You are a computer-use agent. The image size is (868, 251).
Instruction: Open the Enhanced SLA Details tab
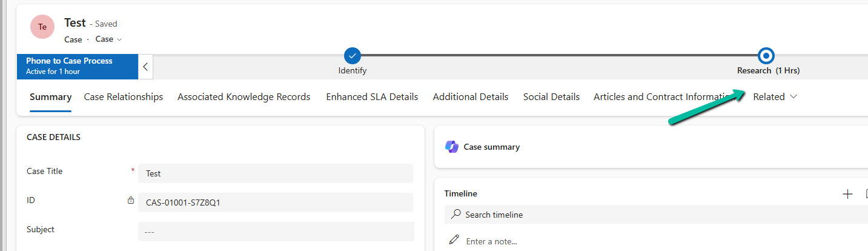[372, 97]
